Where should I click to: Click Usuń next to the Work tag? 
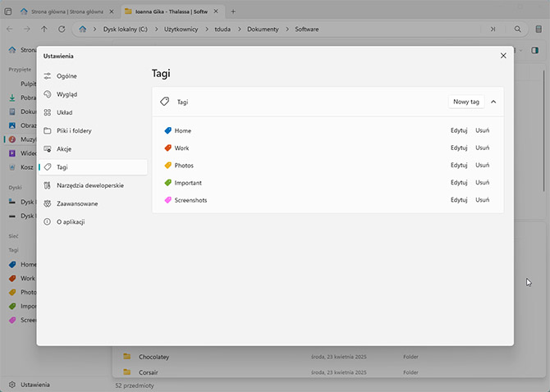[x=482, y=148]
